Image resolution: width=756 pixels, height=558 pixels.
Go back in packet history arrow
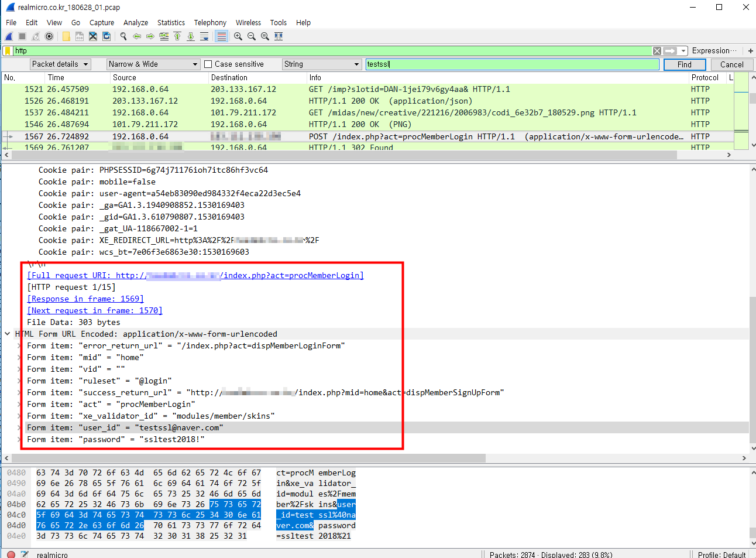click(137, 36)
